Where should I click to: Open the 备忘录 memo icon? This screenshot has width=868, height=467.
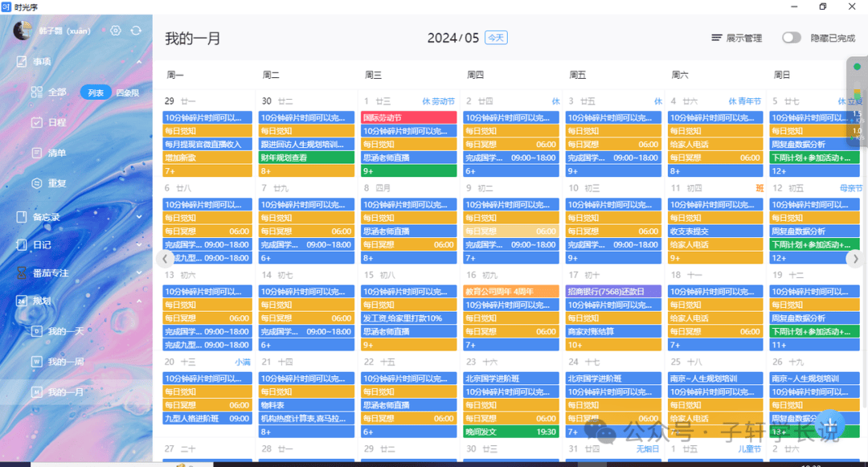point(22,217)
